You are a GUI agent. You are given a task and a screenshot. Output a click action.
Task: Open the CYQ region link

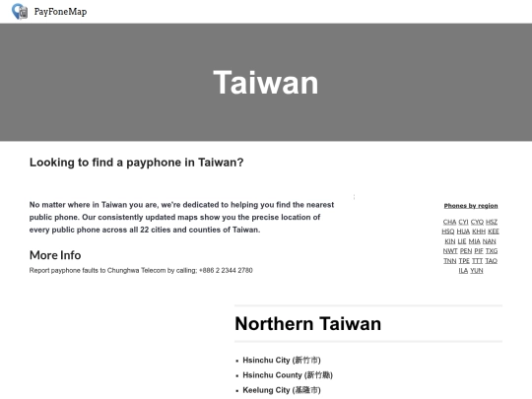point(477,222)
